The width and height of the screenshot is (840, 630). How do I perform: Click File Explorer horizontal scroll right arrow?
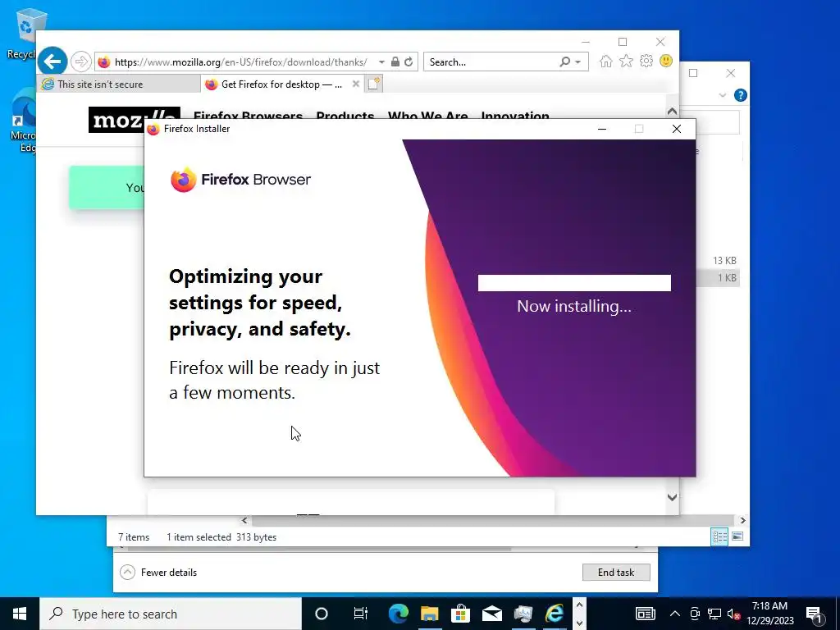[x=742, y=520]
